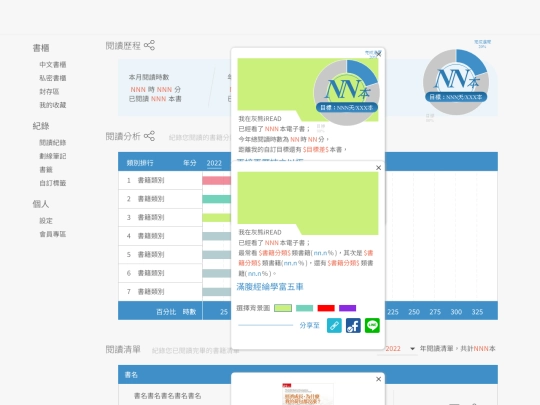Click the 紀錄 sidebar section heading

click(x=41, y=126)
